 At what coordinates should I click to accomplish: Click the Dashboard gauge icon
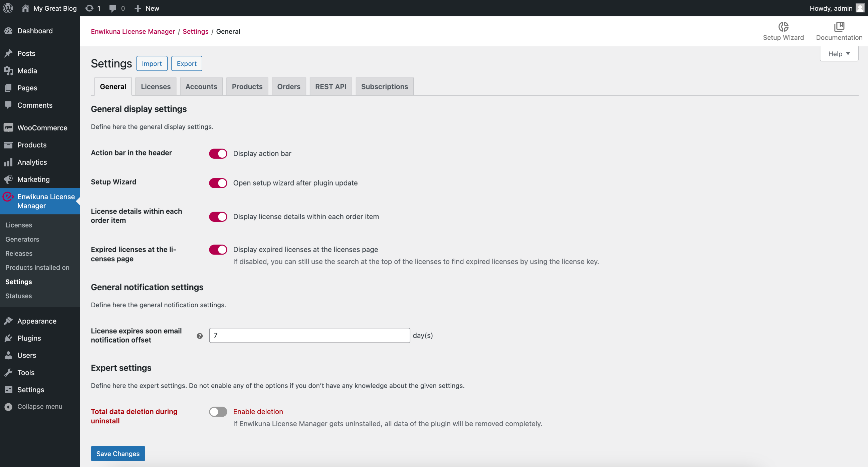[x=8, y=31]
